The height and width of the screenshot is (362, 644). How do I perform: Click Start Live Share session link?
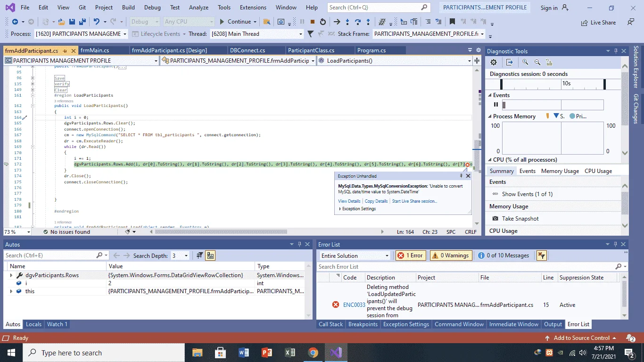pyautogui.click(x=414, y=201)
